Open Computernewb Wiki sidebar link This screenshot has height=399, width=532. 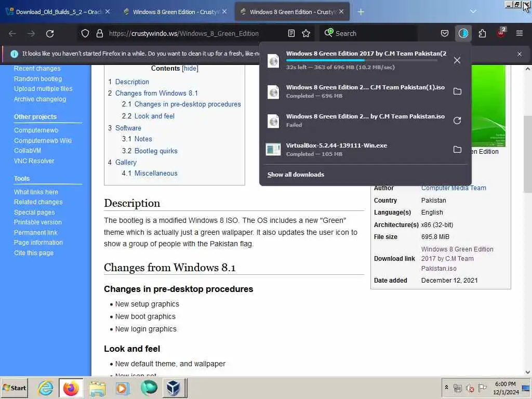(x=43, y=140)
